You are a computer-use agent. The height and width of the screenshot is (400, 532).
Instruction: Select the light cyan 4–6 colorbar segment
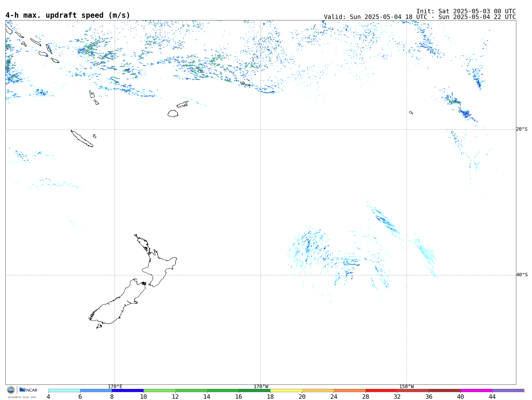click(x=64, y=391)
